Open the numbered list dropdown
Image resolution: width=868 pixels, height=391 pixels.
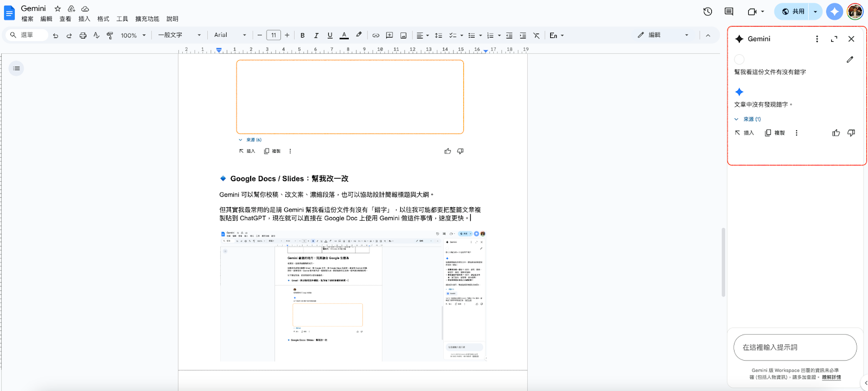pos(493,35)
